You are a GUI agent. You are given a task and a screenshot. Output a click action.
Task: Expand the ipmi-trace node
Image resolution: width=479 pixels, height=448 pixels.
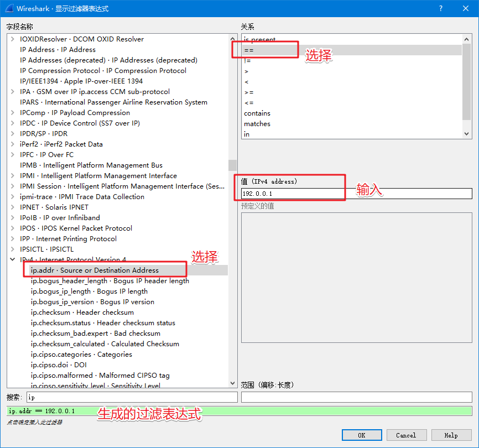[13, 197]
